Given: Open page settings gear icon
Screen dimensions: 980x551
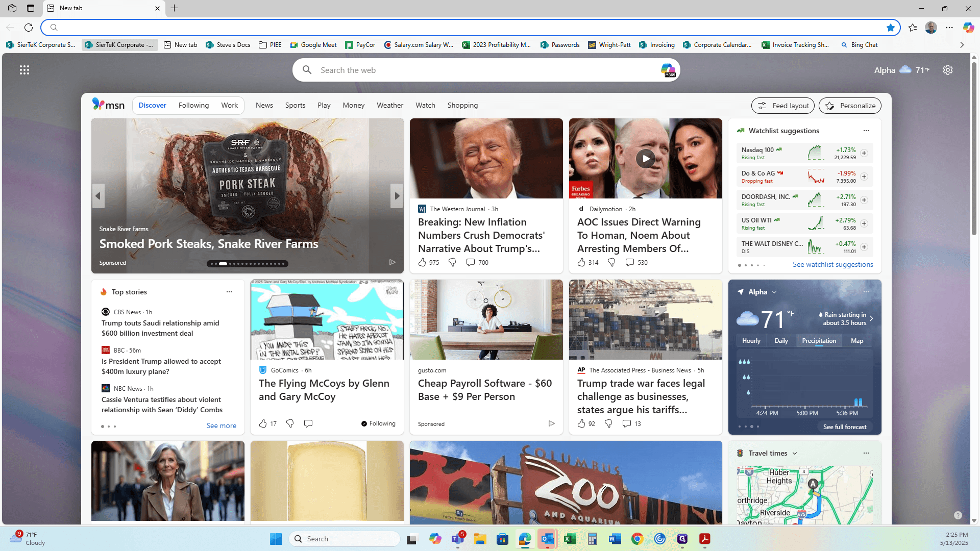Looking at the screenshot, I should 948,70.
